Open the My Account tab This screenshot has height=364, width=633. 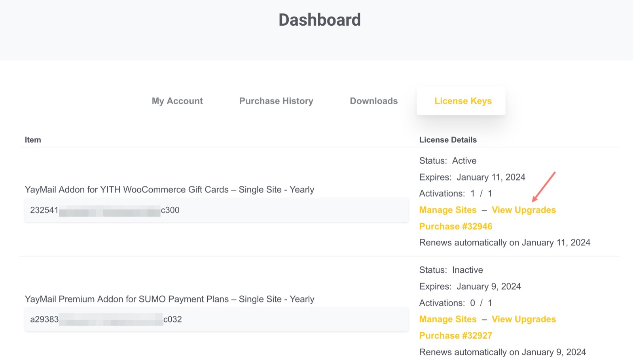coord(177,101)
